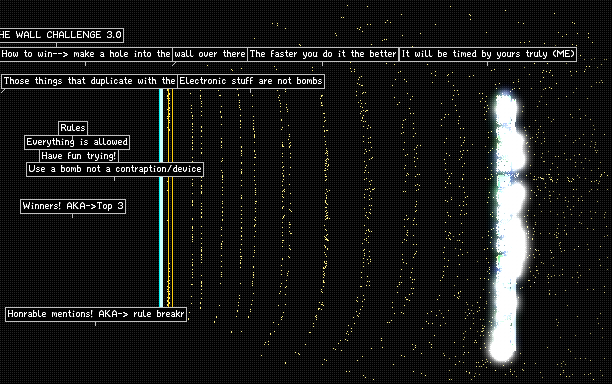This screenshot has height=384, width=612.
Task: Click the WALL CHALLENGE 3.0 title sign
Action: 61,35
